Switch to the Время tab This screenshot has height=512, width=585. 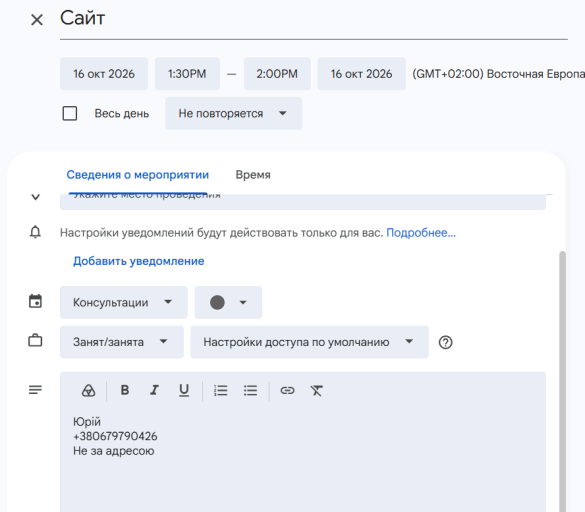253,175
